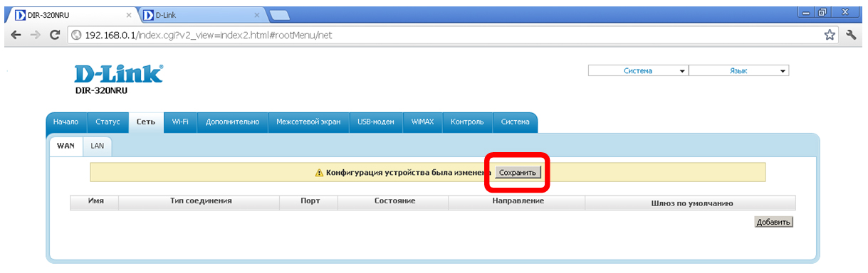This screenshot has width=868, height=273.
Task: Open the USB-модем tab
Action: 376,122
